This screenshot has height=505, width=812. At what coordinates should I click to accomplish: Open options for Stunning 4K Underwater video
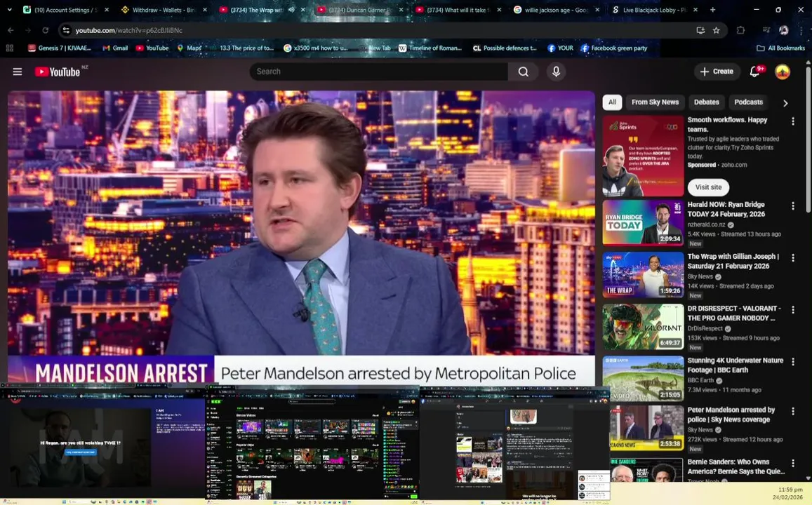tap(793, 362)
